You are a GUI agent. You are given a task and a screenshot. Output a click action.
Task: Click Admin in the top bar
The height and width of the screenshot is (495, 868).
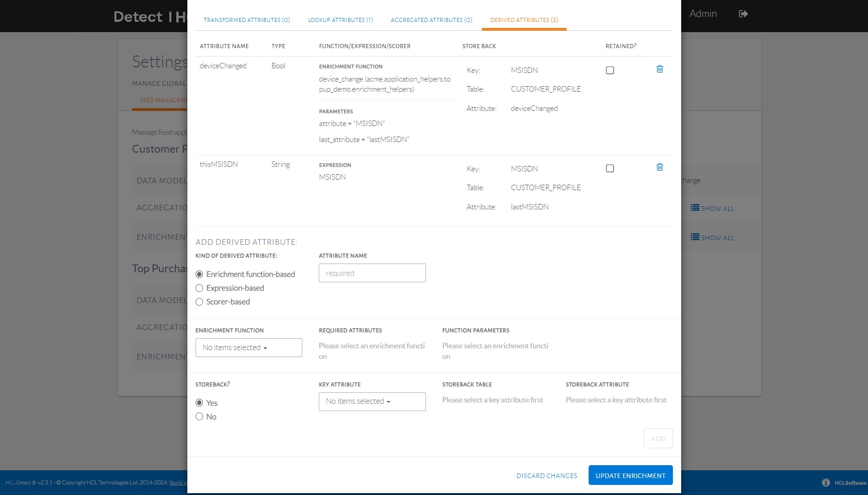pos(703,14)
